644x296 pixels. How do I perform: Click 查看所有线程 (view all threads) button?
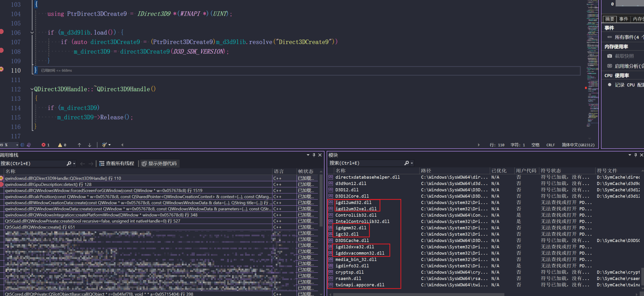pyautogui.click(x=117, y=164)
